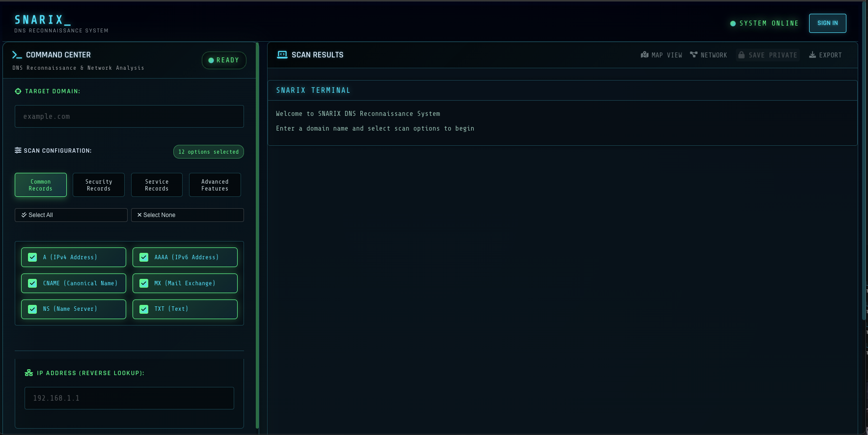Click the Command Center terminal prompt icon
Image resolution: width=868 pixels, height=435 pixels.
pyautogui.click(x=17, y=55)
